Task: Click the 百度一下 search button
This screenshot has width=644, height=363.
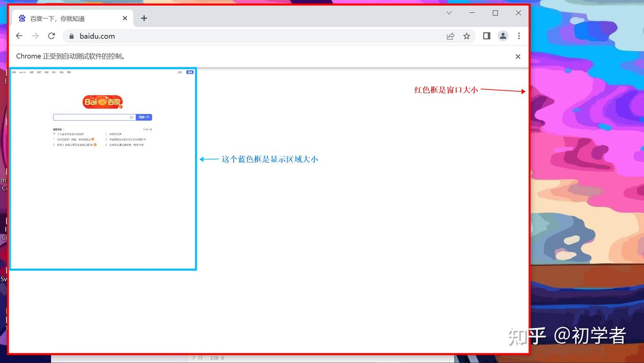Action: coord(144,117)
